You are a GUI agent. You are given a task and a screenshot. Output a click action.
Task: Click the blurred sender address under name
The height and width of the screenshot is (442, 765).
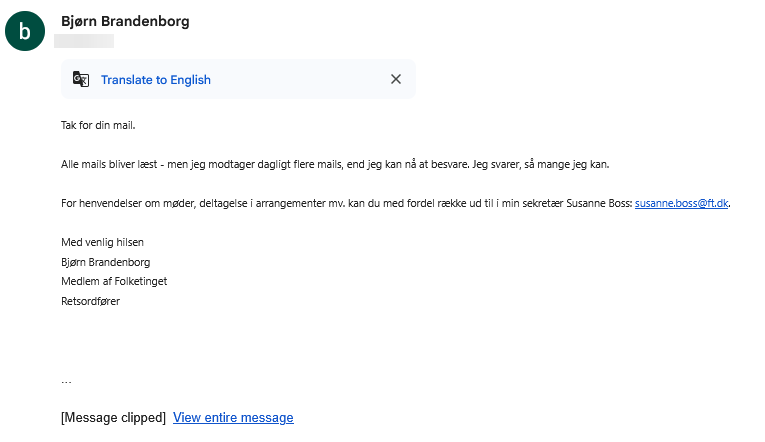point(84,41)
